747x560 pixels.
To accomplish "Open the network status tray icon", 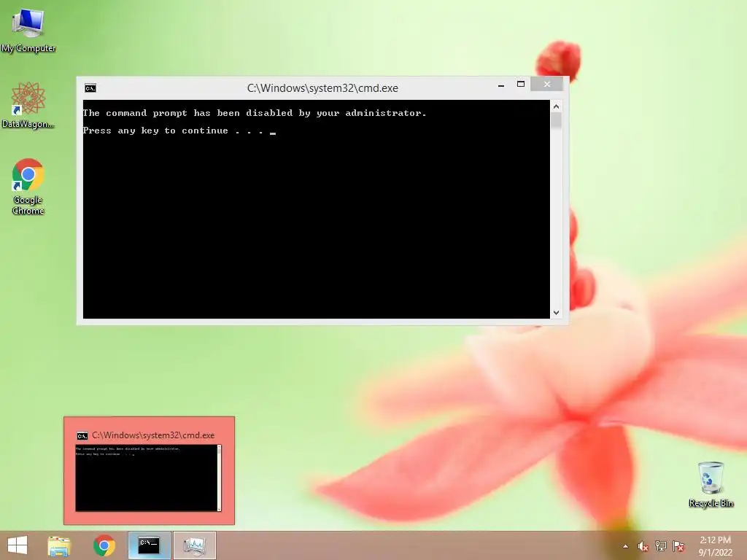I will coord(661,545).
